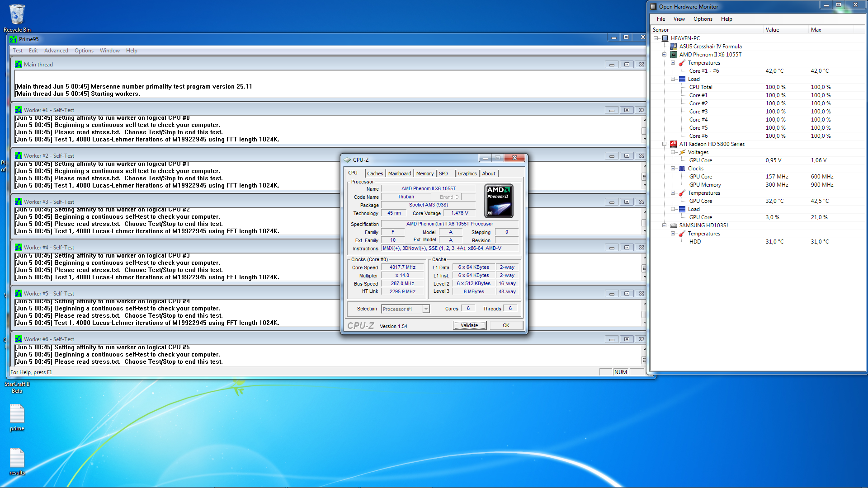Click the Help menu in Prime95
Viewport: 868px width, 488px height.
pyautogui.click(x=132, y=51)
